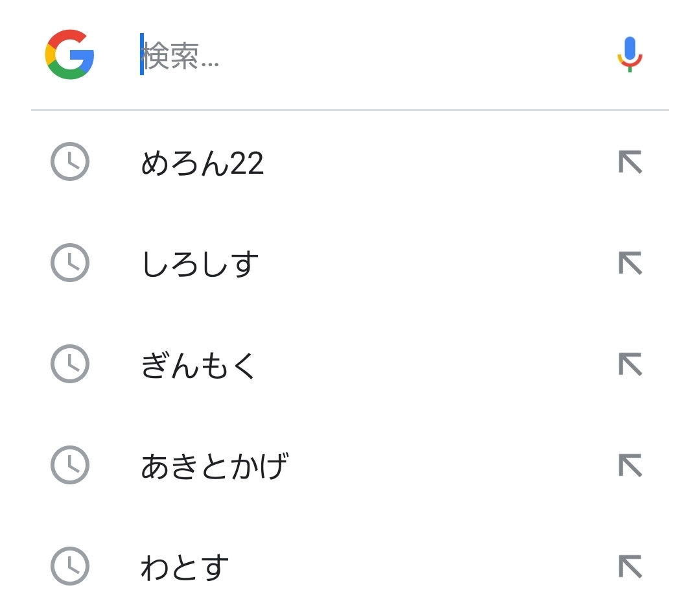Pick the わとす recent search entry
700x616 pixels.
pyautogui.click(x=185, y=567)
